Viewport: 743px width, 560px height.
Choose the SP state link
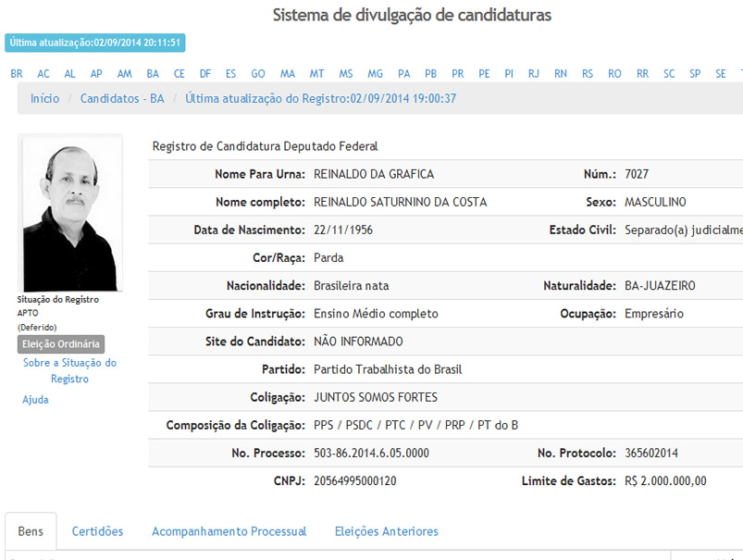[x=695, y=74]
